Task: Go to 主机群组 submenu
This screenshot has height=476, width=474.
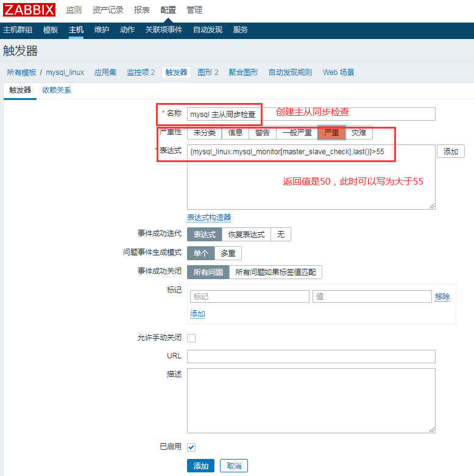Action: point(18,30)
